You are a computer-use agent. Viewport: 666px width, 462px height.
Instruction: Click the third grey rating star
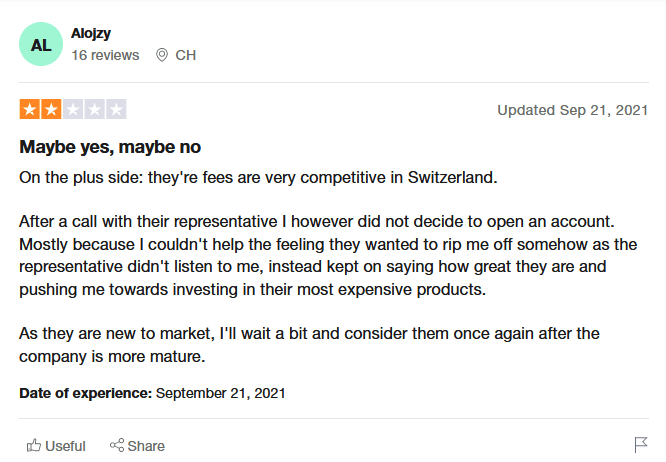(73, 110)
